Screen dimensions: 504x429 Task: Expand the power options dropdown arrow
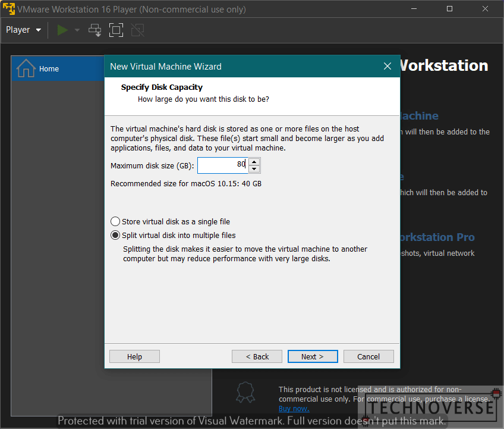[x=77, y=30]
